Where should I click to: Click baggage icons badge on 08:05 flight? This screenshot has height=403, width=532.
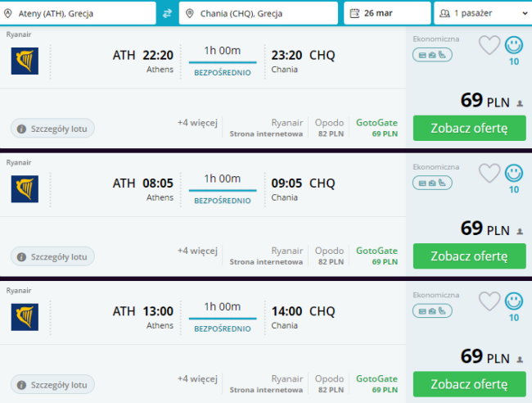tap(432, 183)
